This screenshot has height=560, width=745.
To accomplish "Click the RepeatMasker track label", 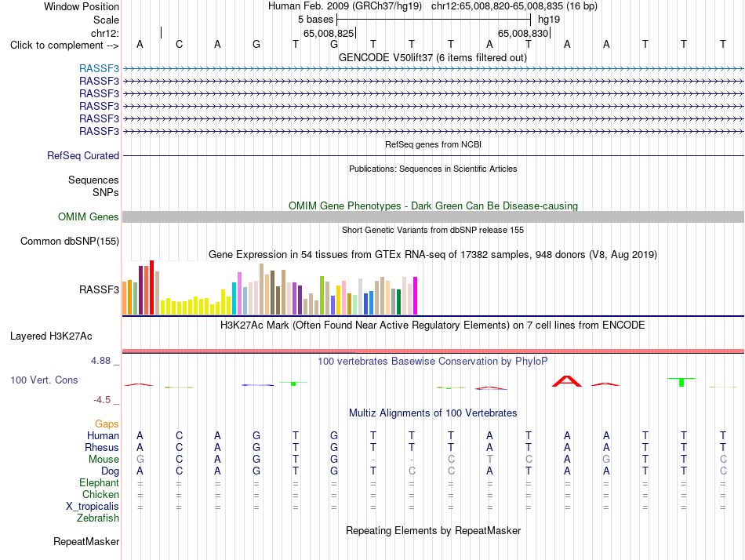I will point(86,541).
